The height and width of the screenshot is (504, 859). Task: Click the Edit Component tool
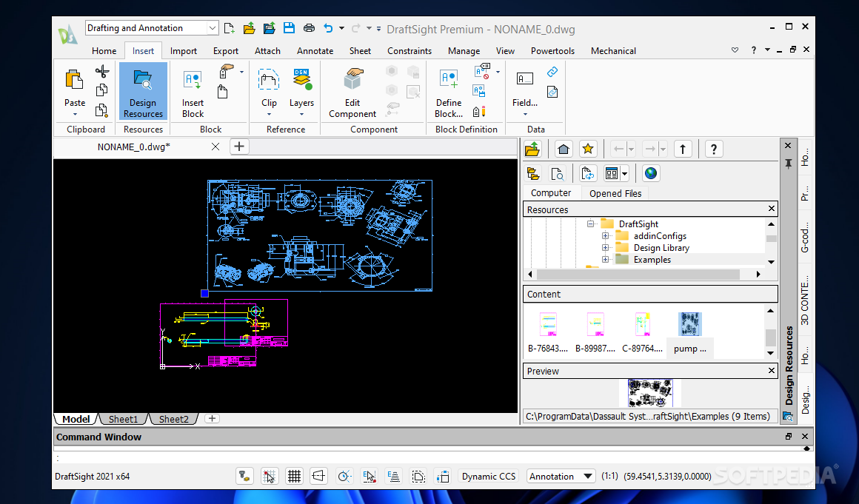coord(352,93)
